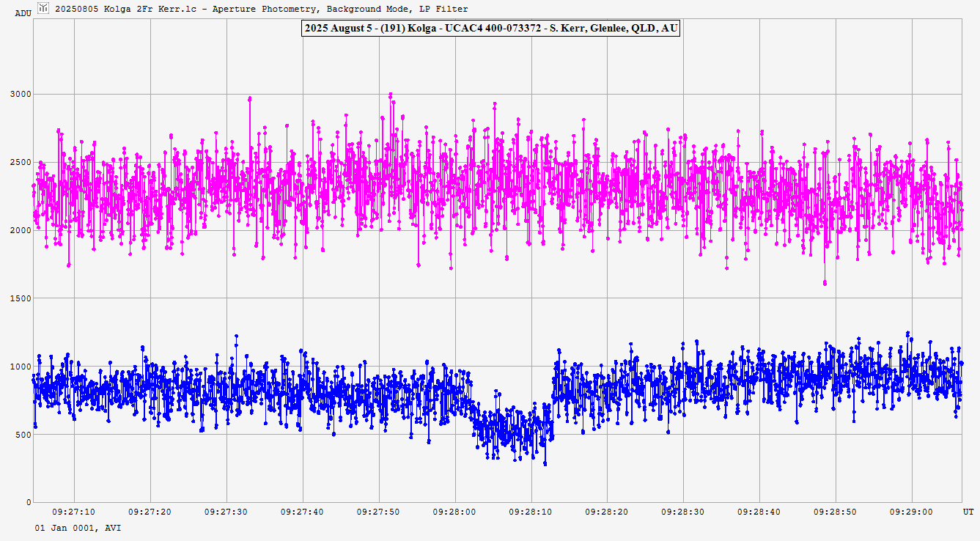Click the file name header text at top

[261, 9]
